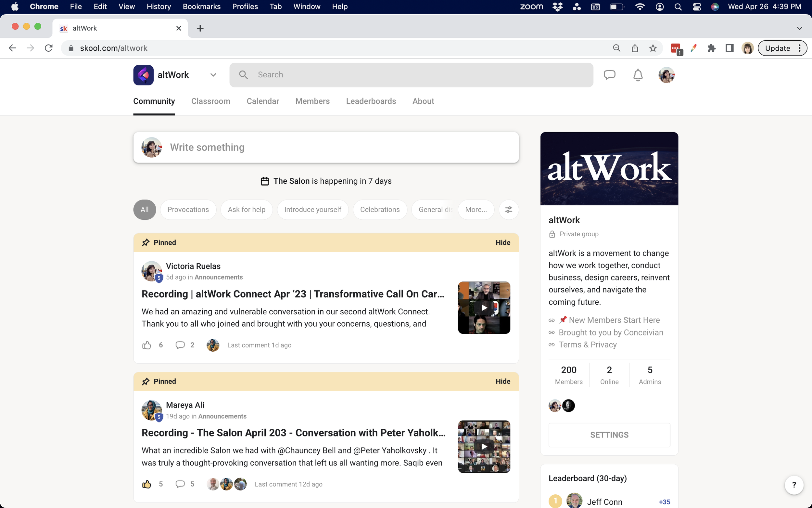Image resolution: width=812 pixels, height=508 pixels.
Task: Open New Members Start Here link
Action: (614, 320)
